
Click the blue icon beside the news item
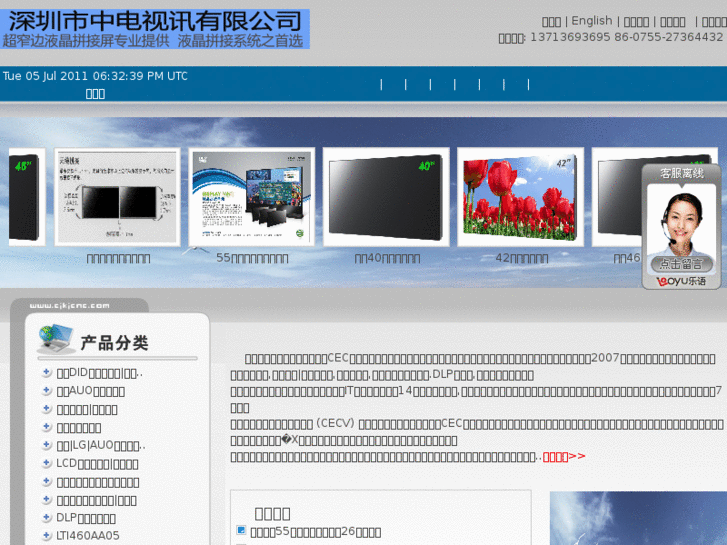click(x=241, y=530)
